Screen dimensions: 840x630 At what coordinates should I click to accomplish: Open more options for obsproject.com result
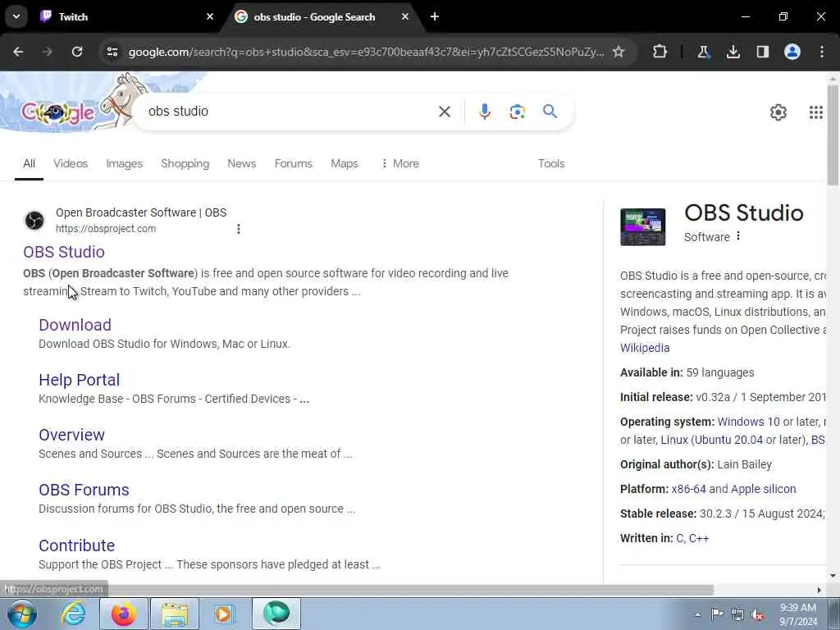click(239, 229)
